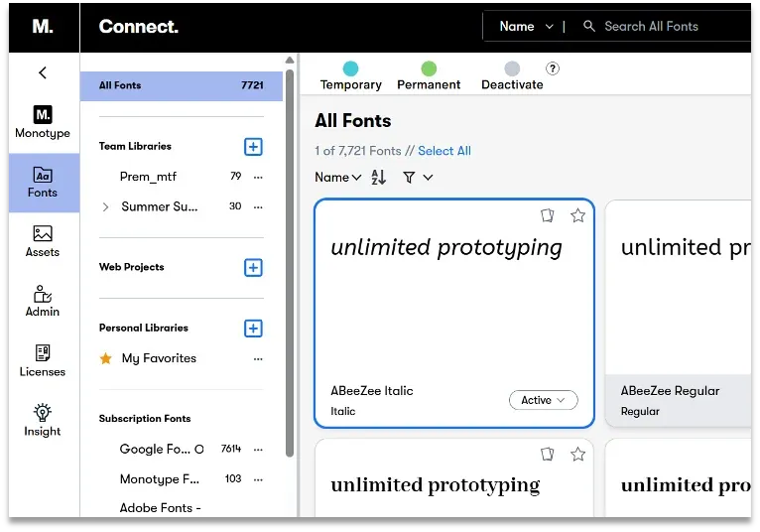Open the Active status dropdown for ABeeZee Italic
Screen dimensions: 760x532
pyautogui.click(x=544, y=400)
